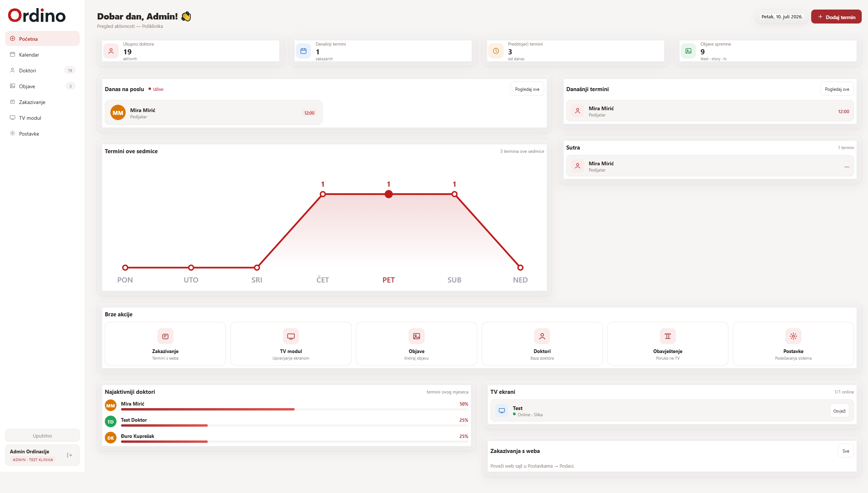Click the monitor icon of Test TV screen

coord(502,411)
